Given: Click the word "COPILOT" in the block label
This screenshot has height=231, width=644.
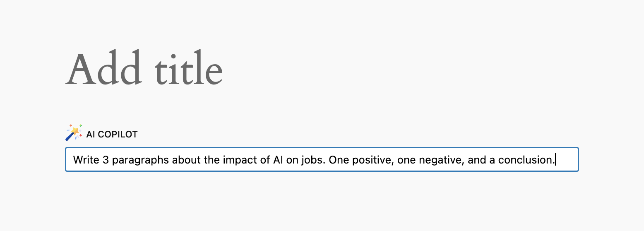Looking at the screenshot, I should click(x=117, y=135).
